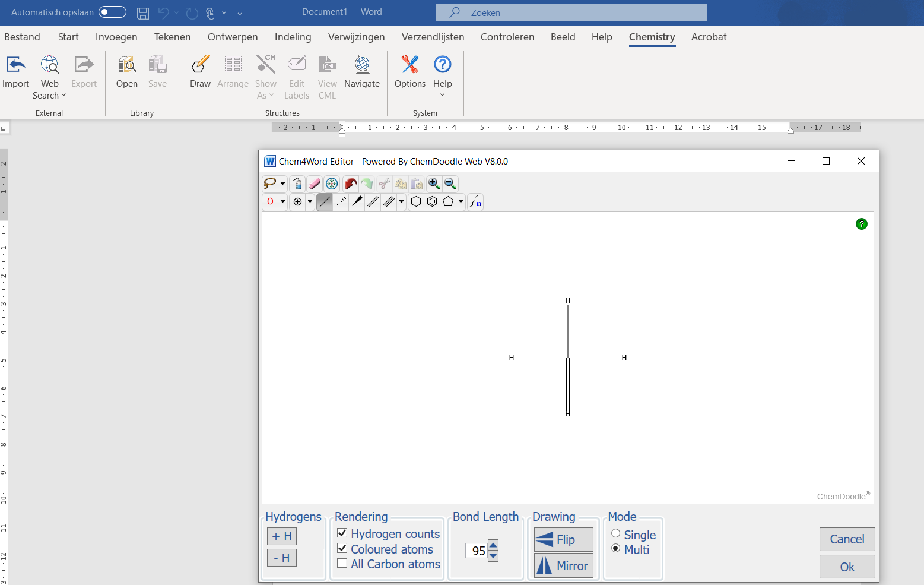
Task: Click the Save disk icon in the title bar
Action: point(143,12)
